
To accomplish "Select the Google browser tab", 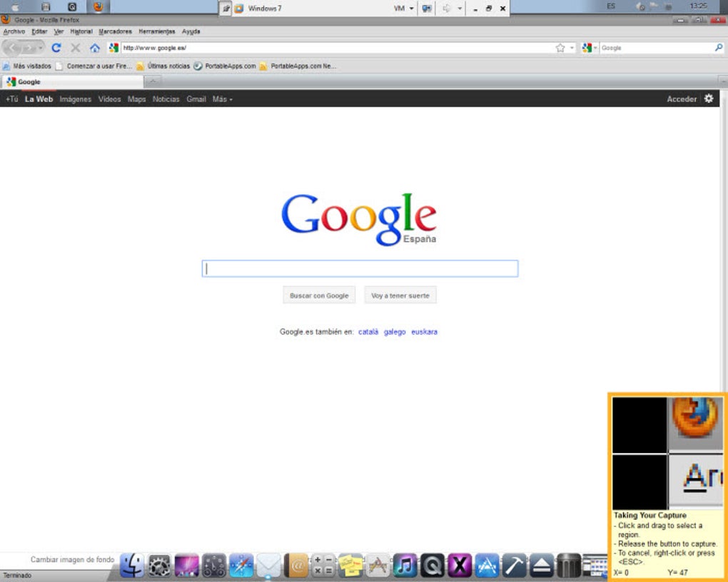I will click(x=72, y=82).
